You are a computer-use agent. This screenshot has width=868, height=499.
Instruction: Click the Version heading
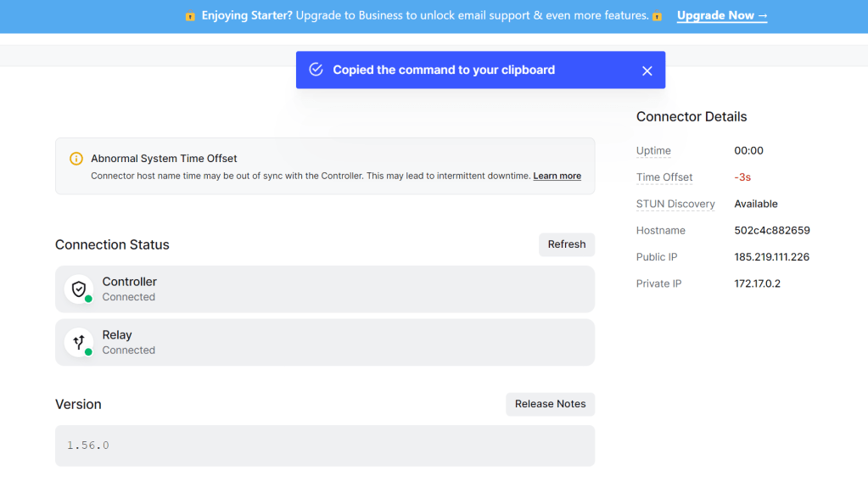78,404
